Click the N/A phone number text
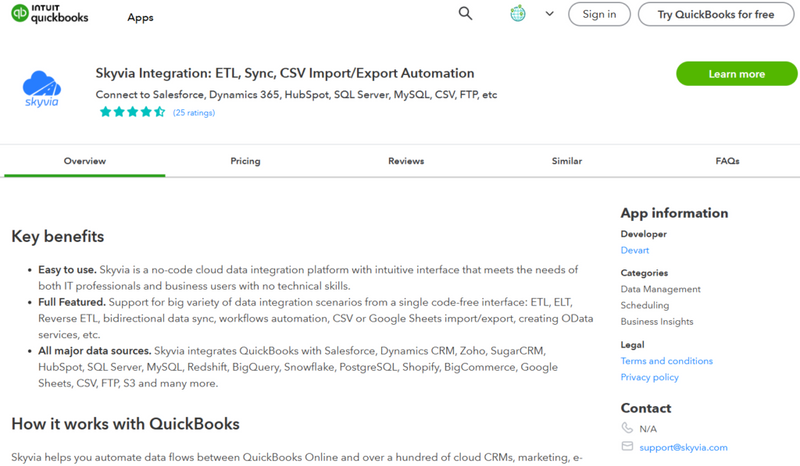800x466 pixels. point(648,429)
